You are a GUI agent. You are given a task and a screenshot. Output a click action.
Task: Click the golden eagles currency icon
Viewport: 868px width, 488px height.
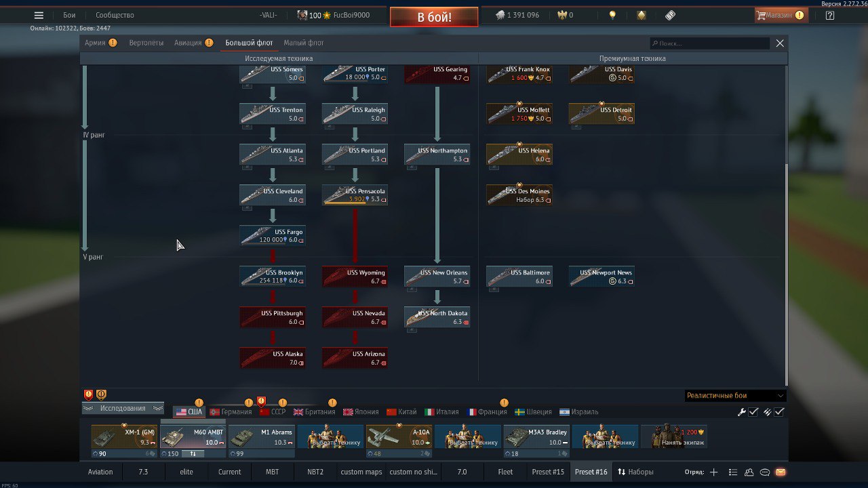561,15
